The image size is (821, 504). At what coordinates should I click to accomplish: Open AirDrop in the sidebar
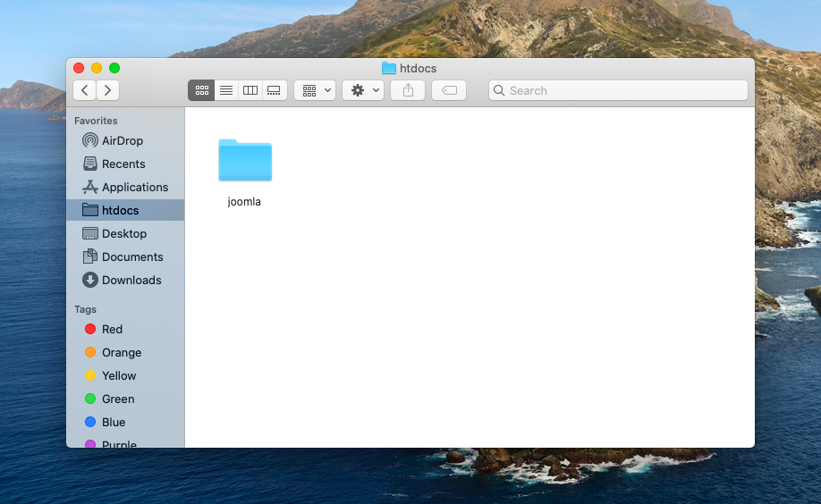coord(126,141)
